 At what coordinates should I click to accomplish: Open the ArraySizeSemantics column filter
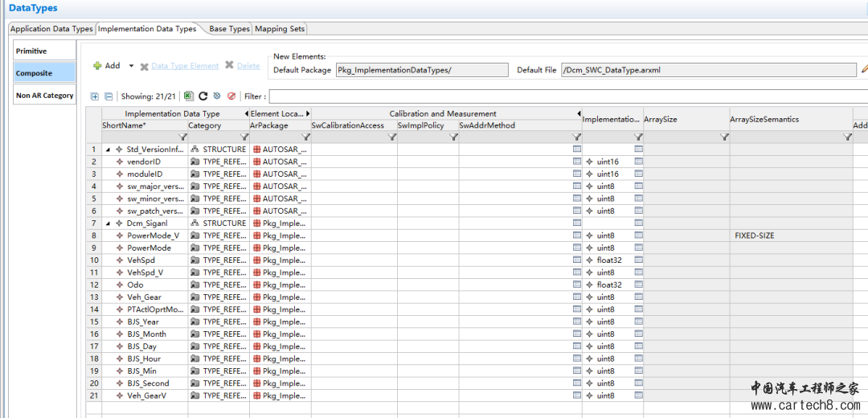(847, 137)
